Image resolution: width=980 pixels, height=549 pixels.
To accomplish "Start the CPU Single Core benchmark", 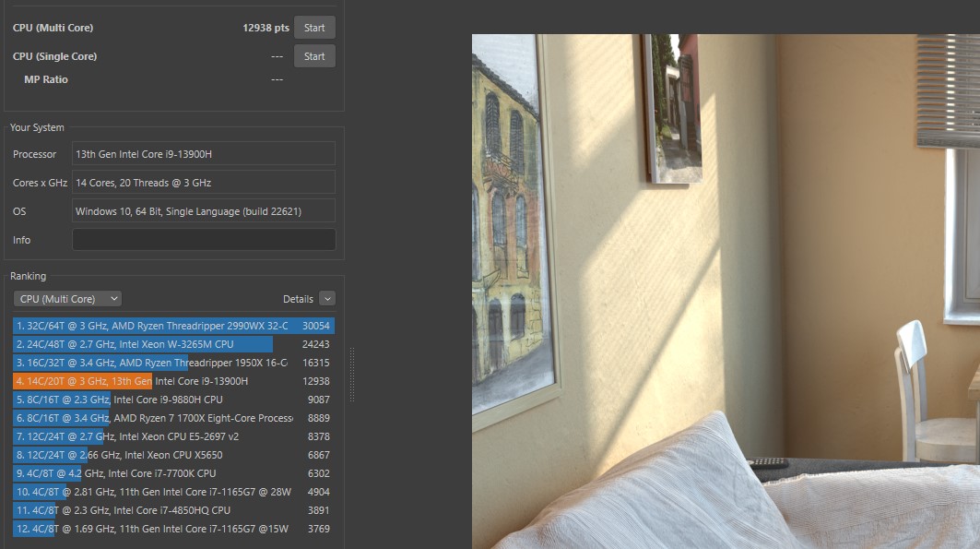I will pyautogui.click(x=314, y=56).
